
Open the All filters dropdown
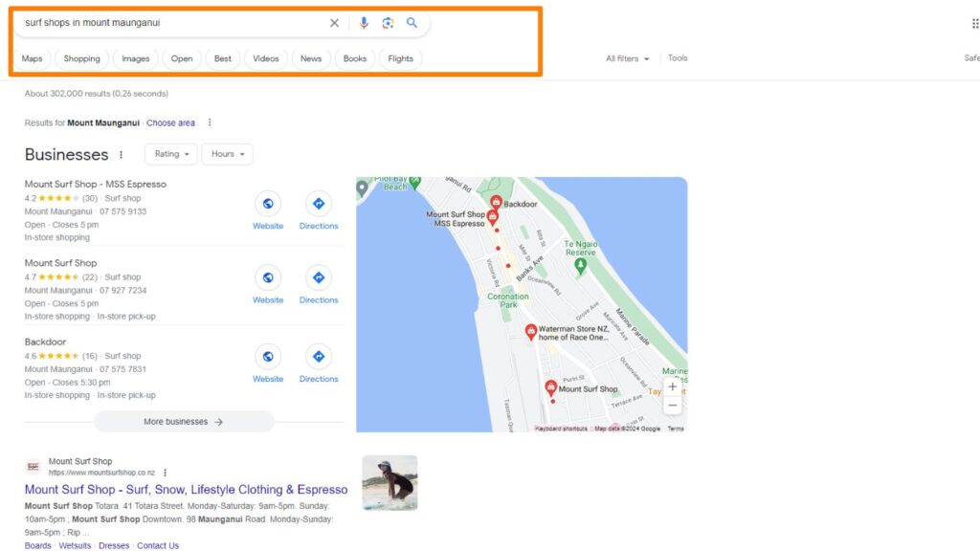tap(627, 58)
